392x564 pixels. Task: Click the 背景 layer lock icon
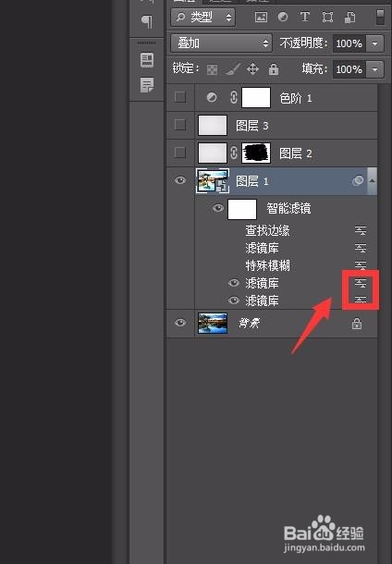click(356, 324)
